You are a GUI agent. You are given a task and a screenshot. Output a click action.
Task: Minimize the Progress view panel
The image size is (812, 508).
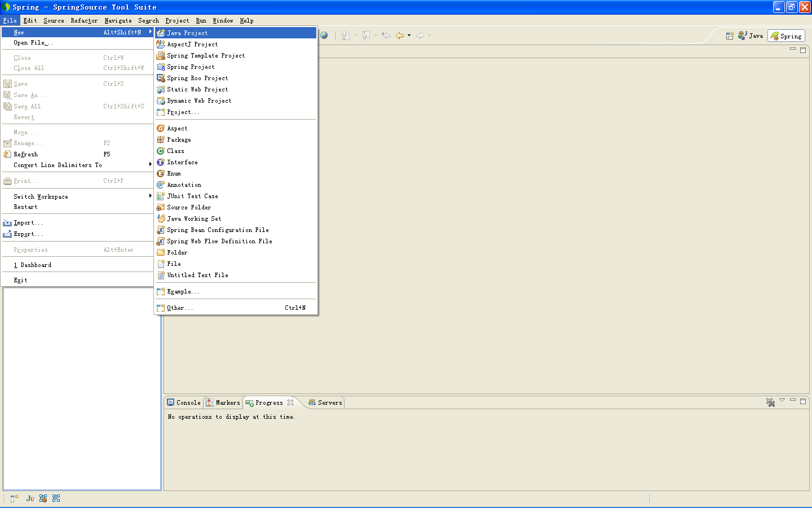click(793, 400)
